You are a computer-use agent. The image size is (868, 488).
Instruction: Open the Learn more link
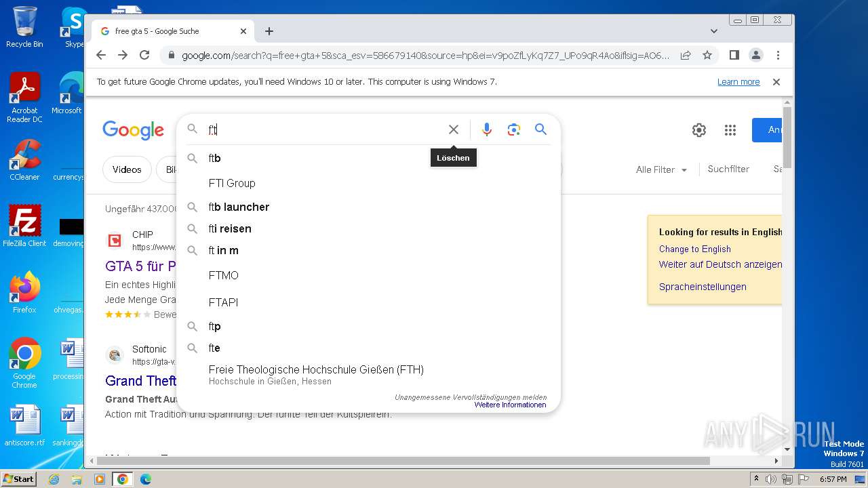click(x=738, y=81)
